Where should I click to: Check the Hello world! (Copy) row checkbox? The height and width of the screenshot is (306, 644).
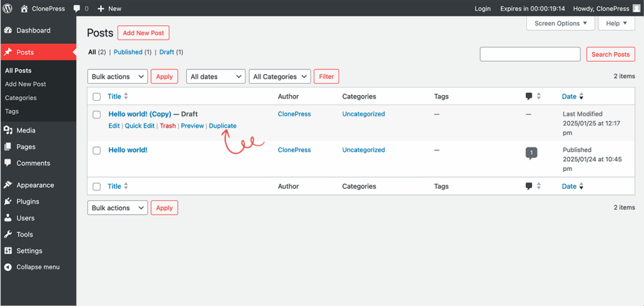pyautogui.click(x=96, y=115)
